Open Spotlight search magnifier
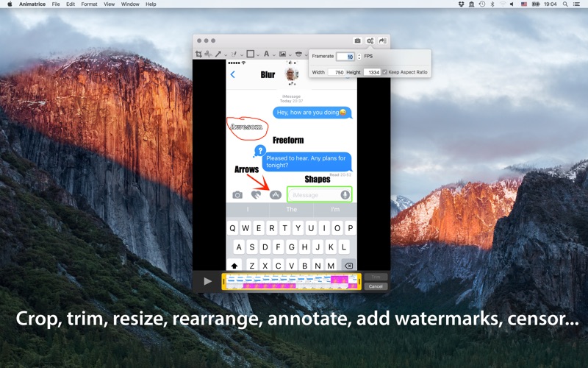 click(565, 4)
